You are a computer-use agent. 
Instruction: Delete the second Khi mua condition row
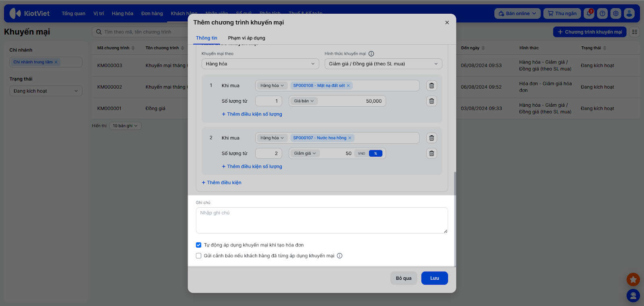(431, 138)
